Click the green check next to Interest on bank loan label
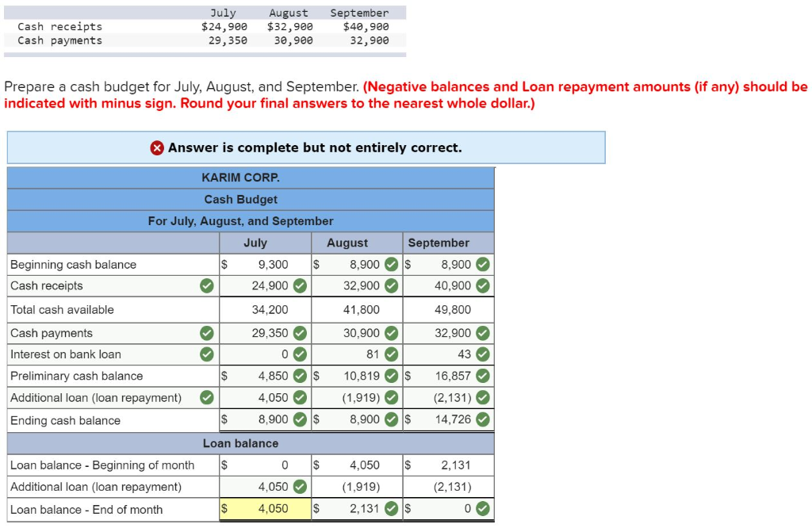This screenshot has width=812, height=528. tap(207, 354)
